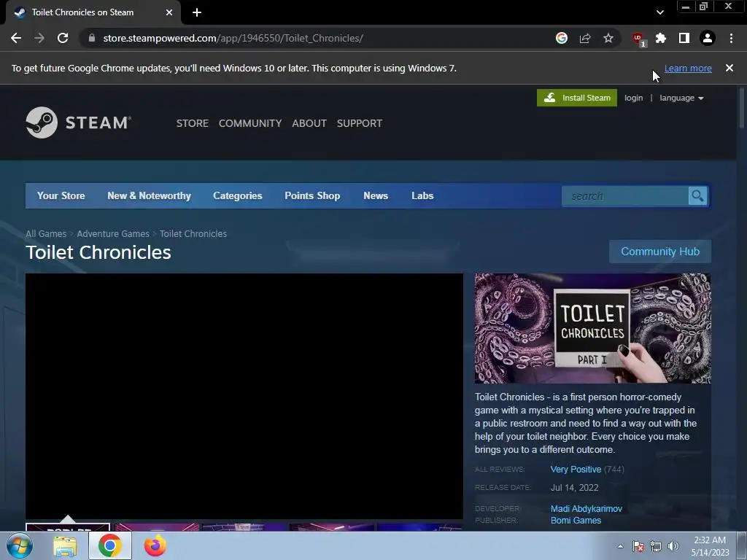Click the browser forward arrow
This screenshot has height=560, width=747.
pos(39,38)
